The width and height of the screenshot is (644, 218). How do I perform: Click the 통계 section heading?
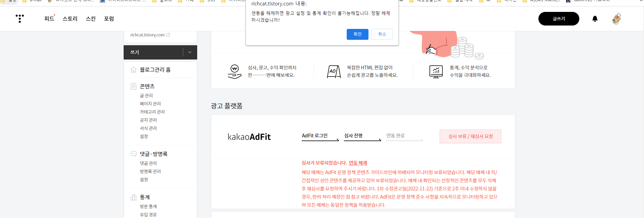tap(145, 197)
